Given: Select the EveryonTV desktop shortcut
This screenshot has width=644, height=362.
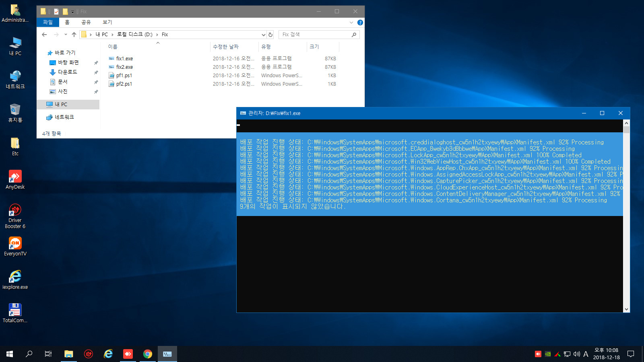Looking at the screenshot, I should click(15, 247).
